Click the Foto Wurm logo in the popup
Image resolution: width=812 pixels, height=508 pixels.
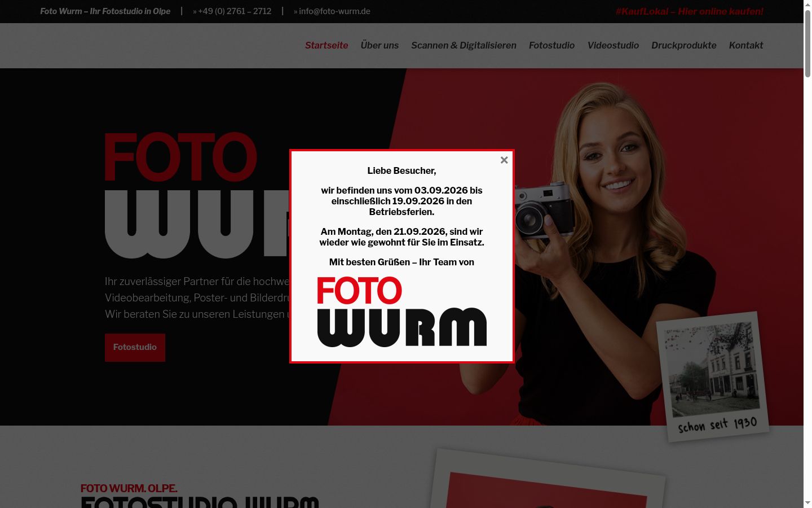[x=401, y=312]
